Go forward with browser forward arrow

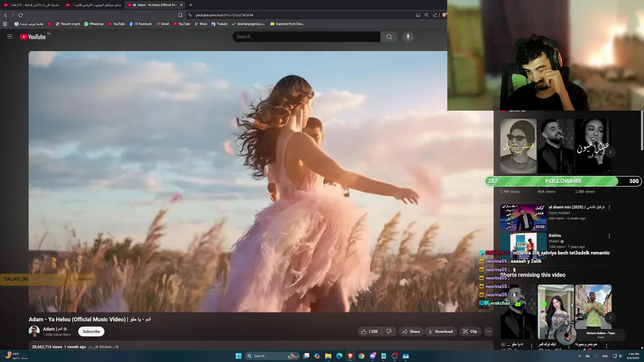(13, 15)
